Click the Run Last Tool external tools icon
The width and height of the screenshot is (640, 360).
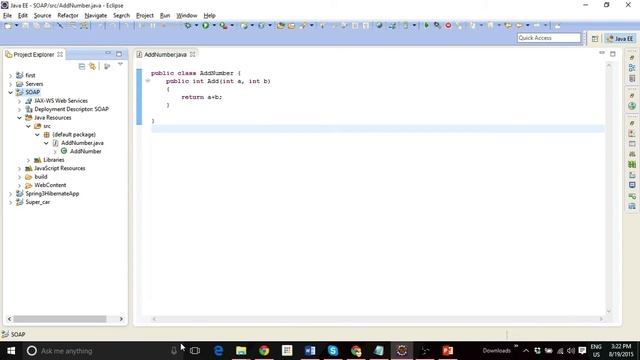tap(224, 25)
